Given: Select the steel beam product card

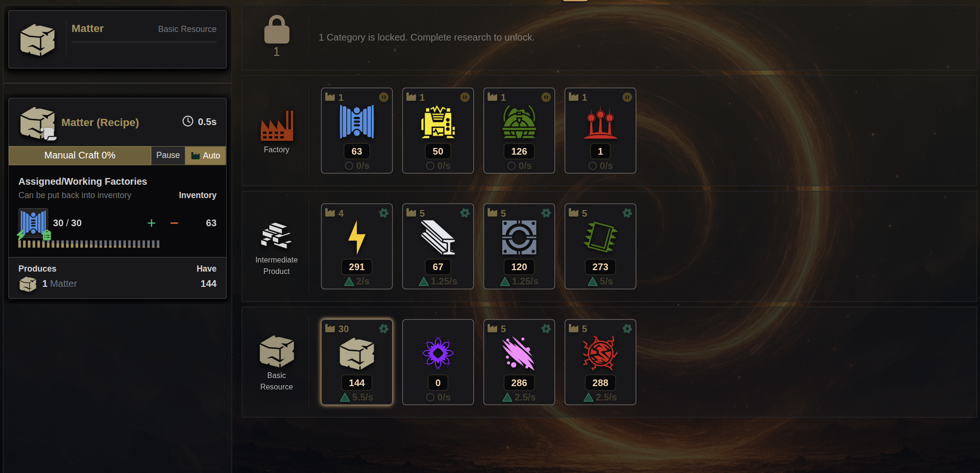Looking at the screenshot, I should click(x=438, y=246).
